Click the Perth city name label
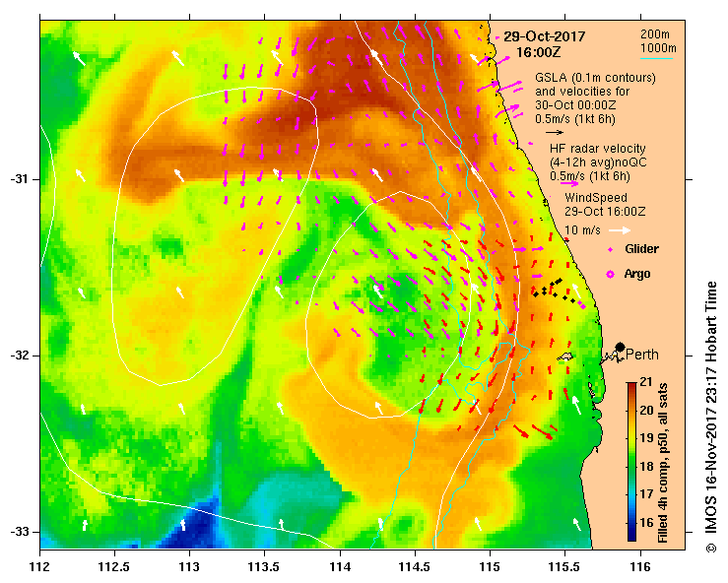728x583 pixels. click(642, 355)
